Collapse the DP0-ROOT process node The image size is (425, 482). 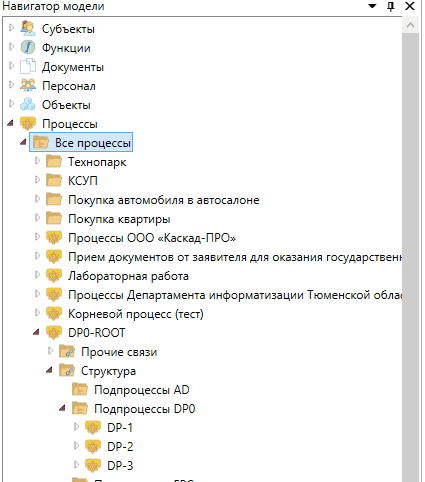[36, 332]
